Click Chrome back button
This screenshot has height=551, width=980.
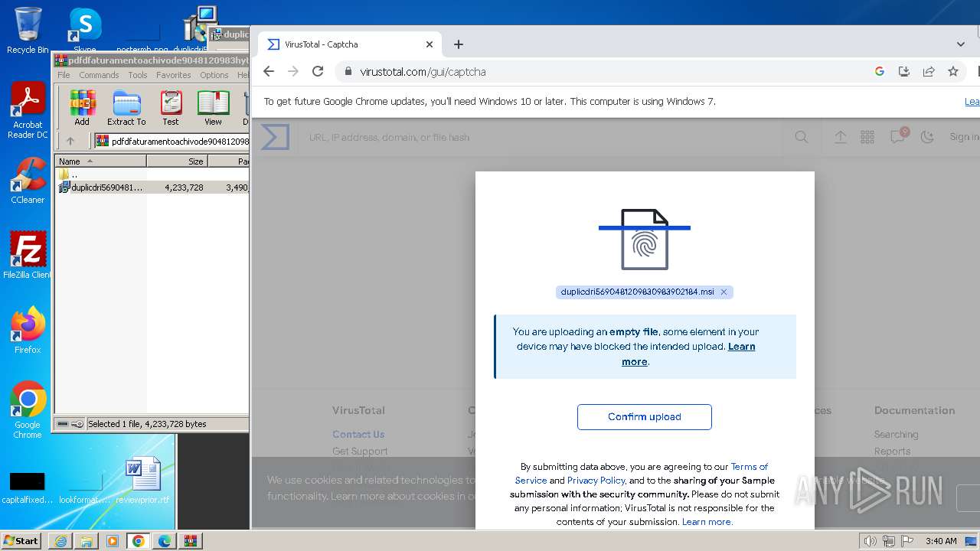(268, 71)
